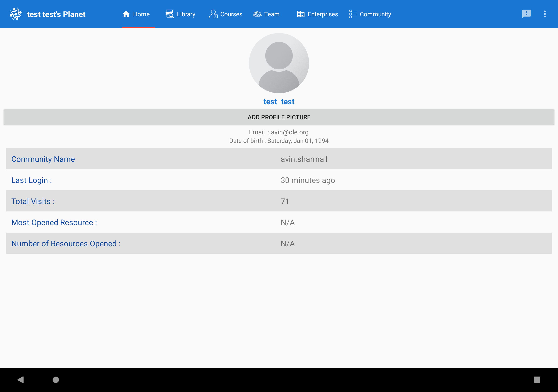The image size is (558, 392).
Task: Open Team using the people icon
Action: tap(257, 14)
